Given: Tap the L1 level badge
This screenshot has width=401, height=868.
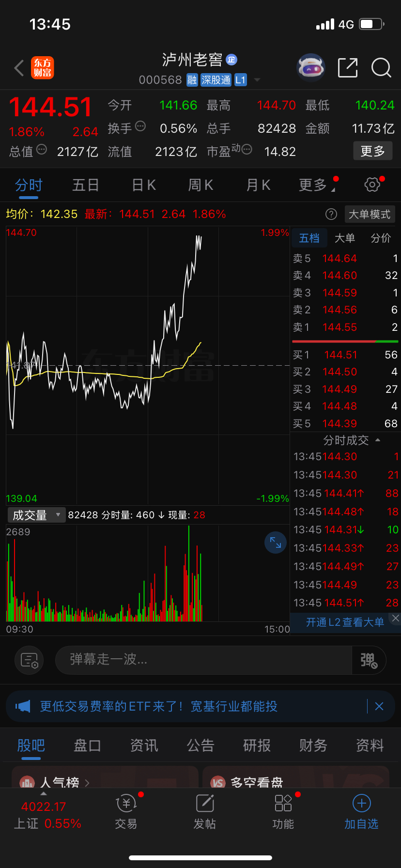Looking at the screenshot, I should pyautogui.click(x=241, y=80).
